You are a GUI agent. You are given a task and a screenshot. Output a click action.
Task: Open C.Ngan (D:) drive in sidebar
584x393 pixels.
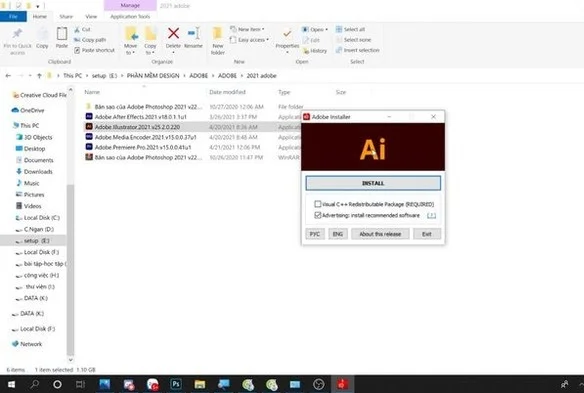coord(35,229)
